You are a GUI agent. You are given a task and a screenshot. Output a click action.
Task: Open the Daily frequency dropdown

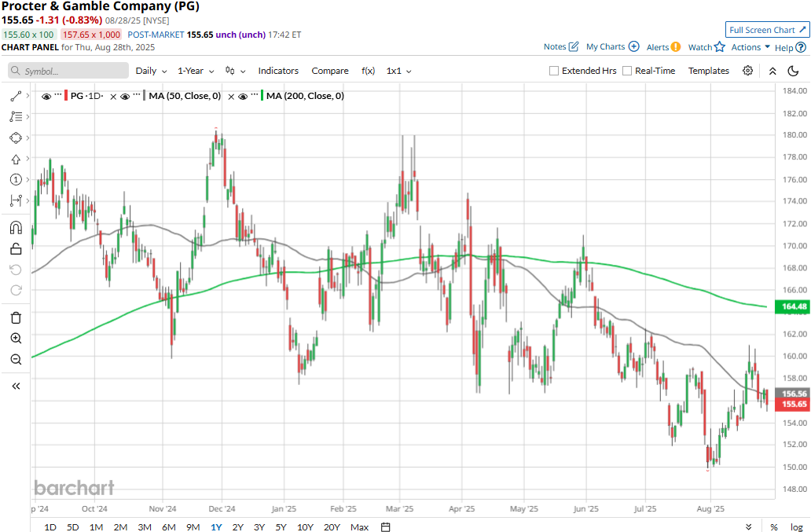click(x=151, y=71)
